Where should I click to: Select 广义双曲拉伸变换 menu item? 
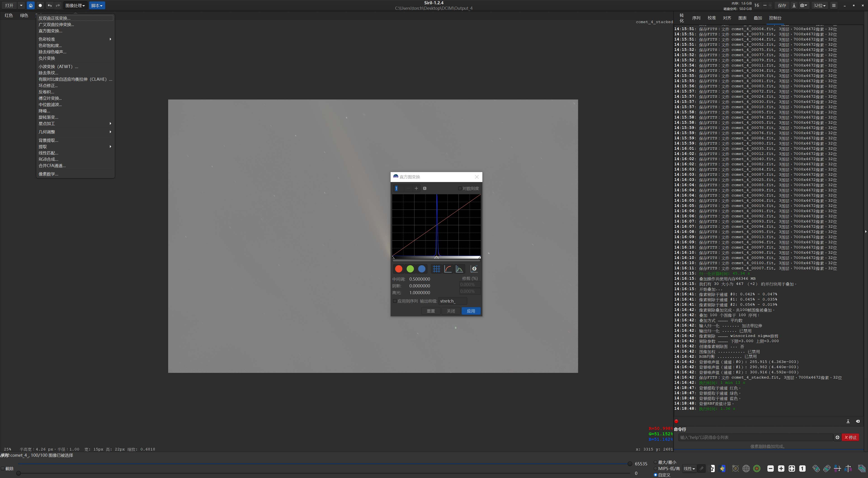pyautogui.click(x=75, y=25)
